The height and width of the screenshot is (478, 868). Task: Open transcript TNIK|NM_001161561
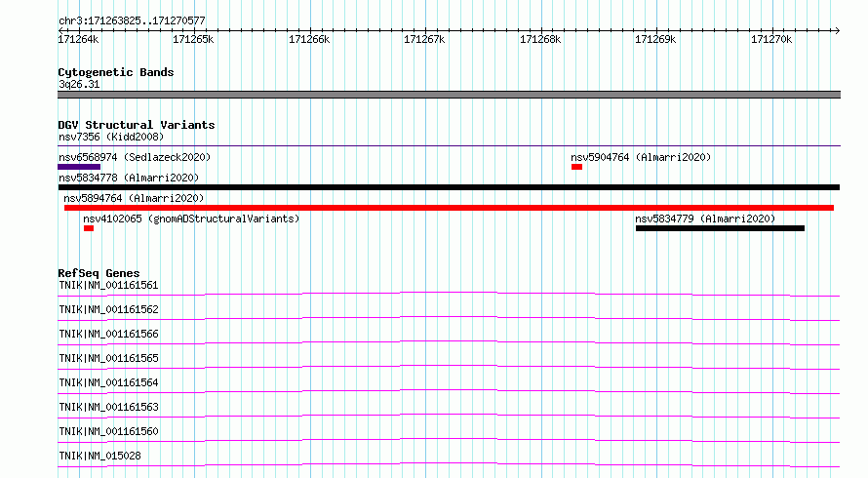click(108, 285)
